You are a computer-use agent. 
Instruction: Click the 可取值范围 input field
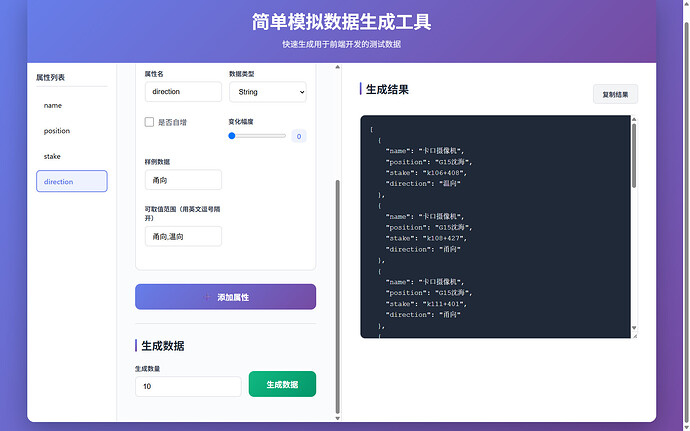[183, 236]
